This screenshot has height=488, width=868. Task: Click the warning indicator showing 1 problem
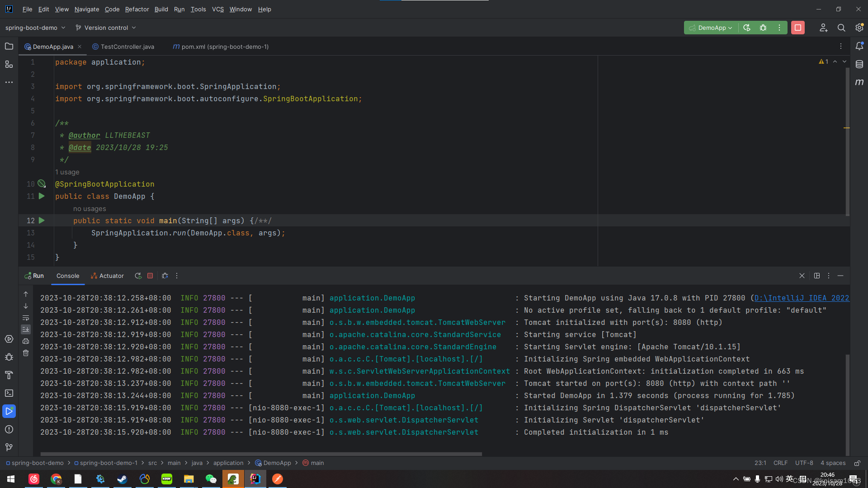(824, 61)
